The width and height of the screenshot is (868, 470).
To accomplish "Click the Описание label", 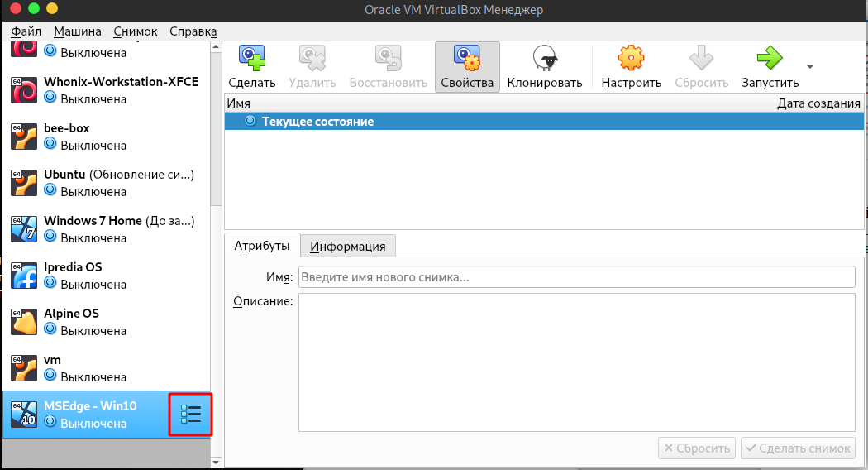I will click(263, 301).
